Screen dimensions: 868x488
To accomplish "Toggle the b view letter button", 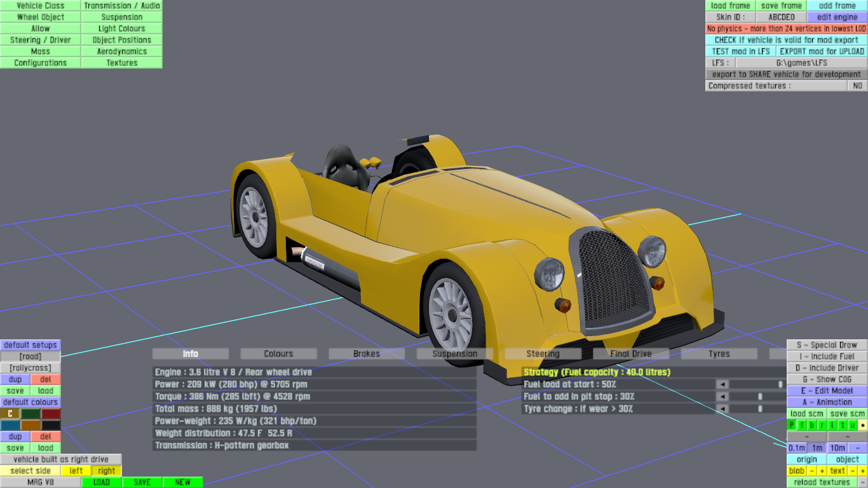I will 812,425.
